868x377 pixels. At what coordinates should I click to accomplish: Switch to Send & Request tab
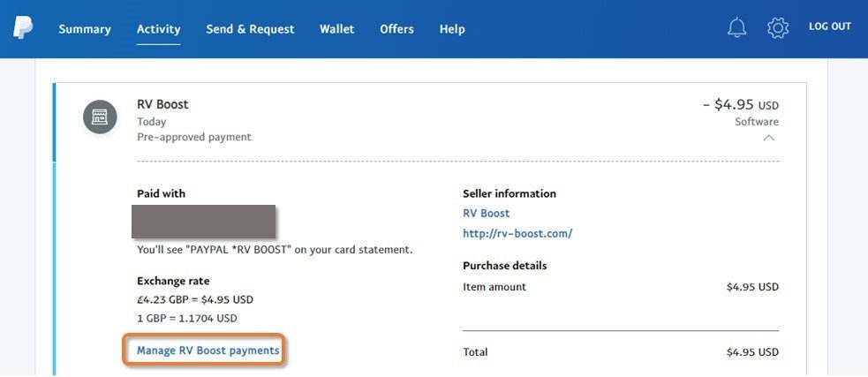coord(250,29)
